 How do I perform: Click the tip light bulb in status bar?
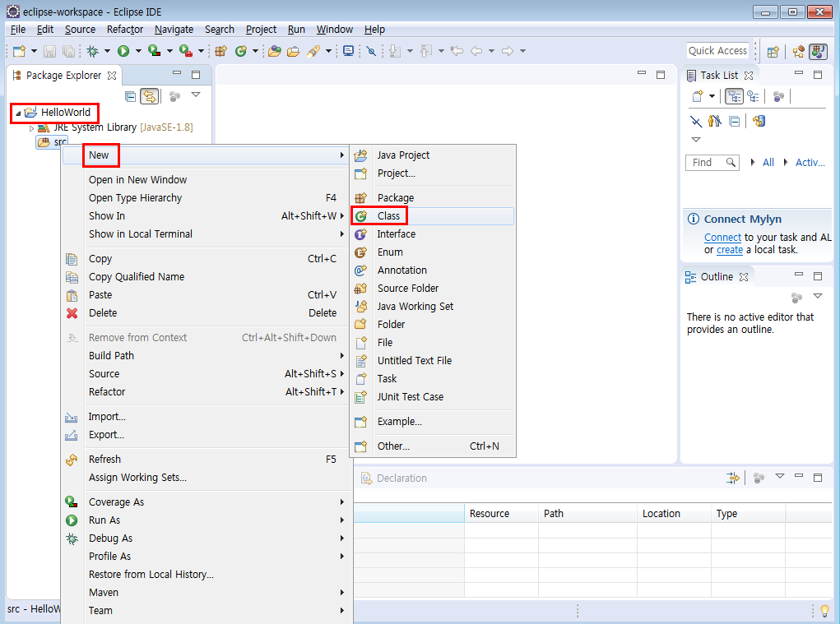point(825,610)
